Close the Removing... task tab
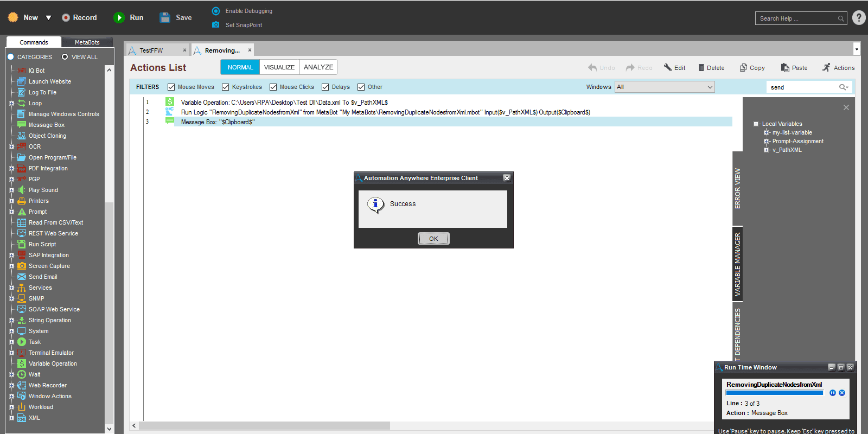 tap(250, 50)
